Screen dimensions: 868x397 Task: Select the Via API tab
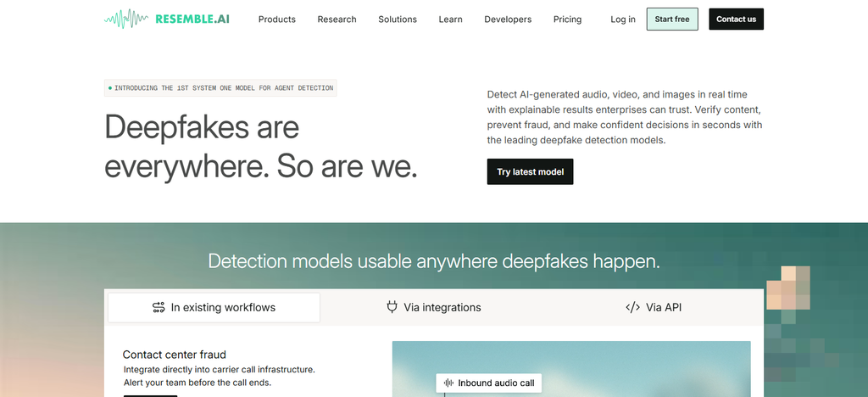(x=654, y=307)
